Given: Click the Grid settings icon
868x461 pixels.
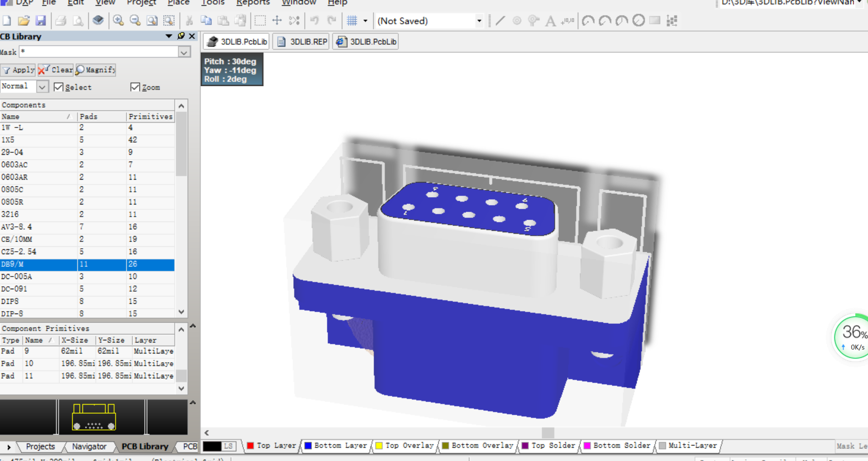Looking at the screenshot, I should 352,20.
